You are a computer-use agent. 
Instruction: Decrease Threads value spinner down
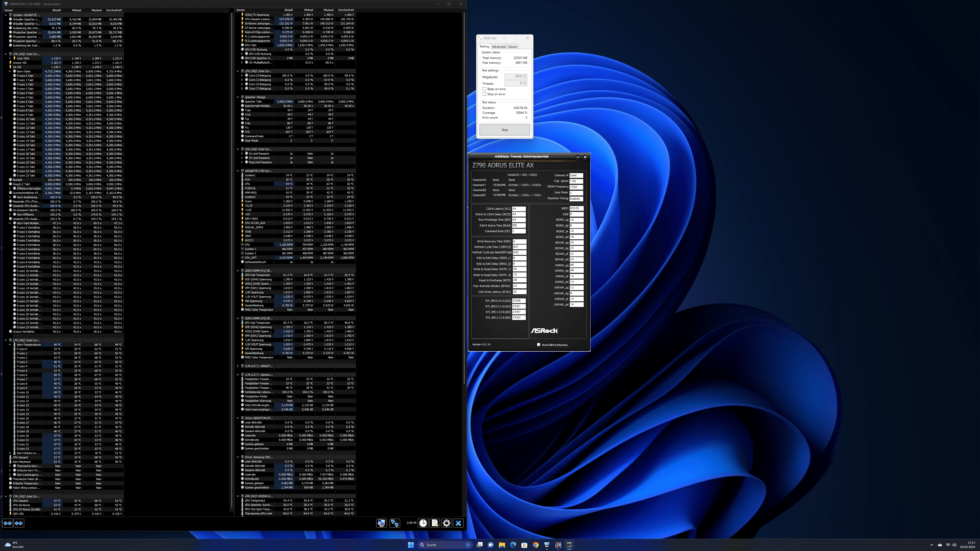click(x=525, y=84)
